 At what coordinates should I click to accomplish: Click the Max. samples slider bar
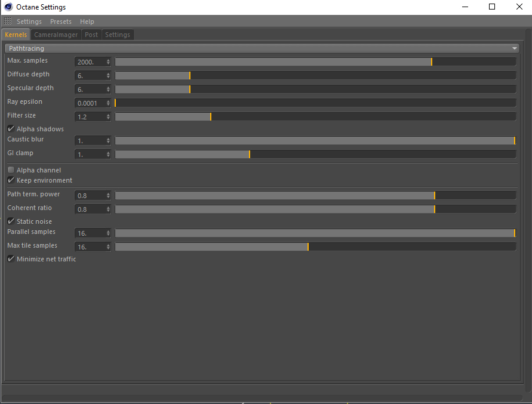coord(315,61)
